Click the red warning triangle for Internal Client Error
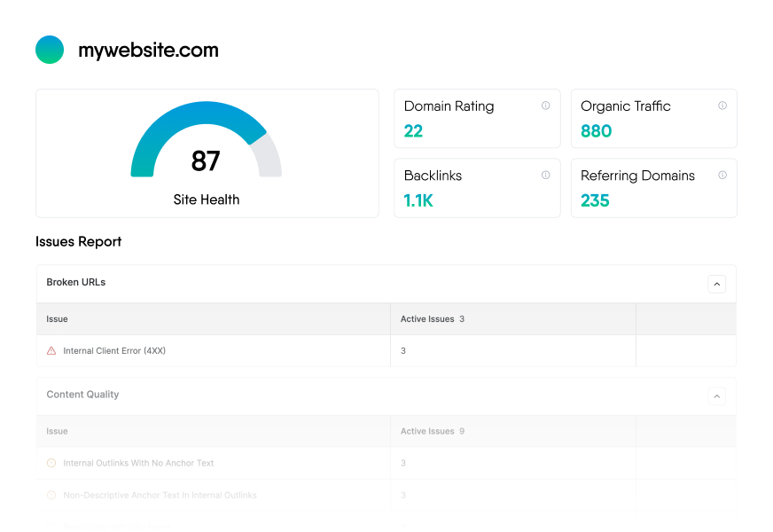Screen dimensions: 773x532 [51, 351]
